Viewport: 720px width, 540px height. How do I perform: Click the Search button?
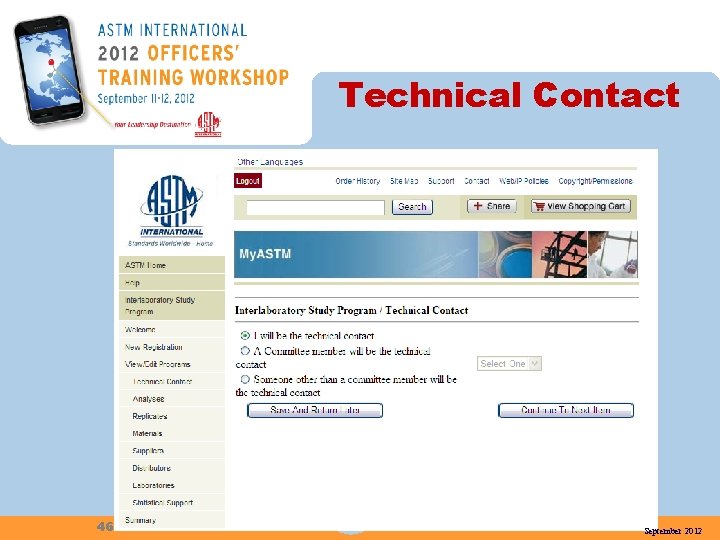tap(412, 207)
